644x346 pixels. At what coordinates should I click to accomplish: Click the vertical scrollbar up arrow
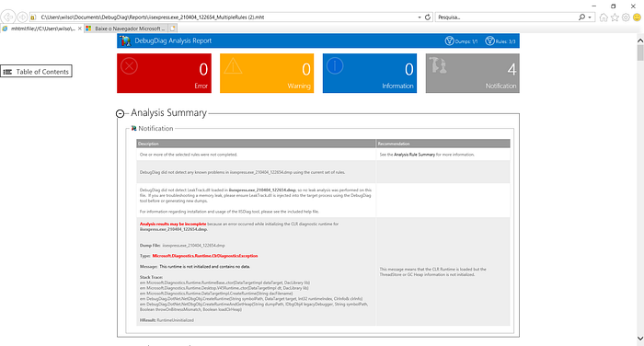click(x=640, y=40)
